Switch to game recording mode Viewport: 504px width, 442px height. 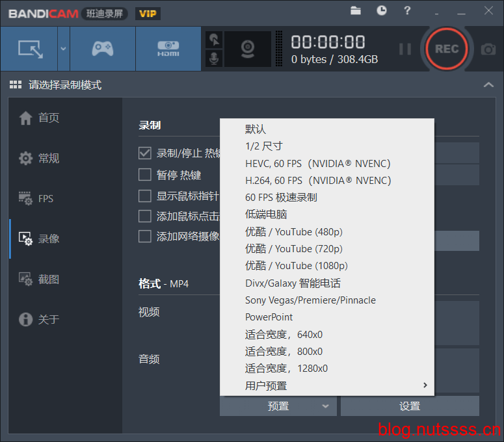pyautogui.click(x=102, y=49)
